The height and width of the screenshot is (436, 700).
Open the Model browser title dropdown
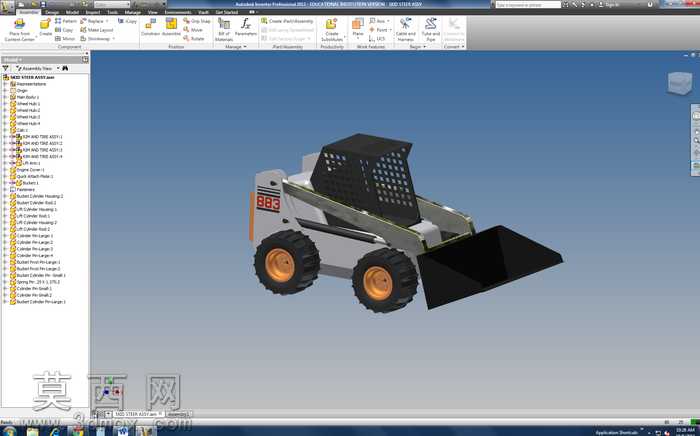pos(12,59)
